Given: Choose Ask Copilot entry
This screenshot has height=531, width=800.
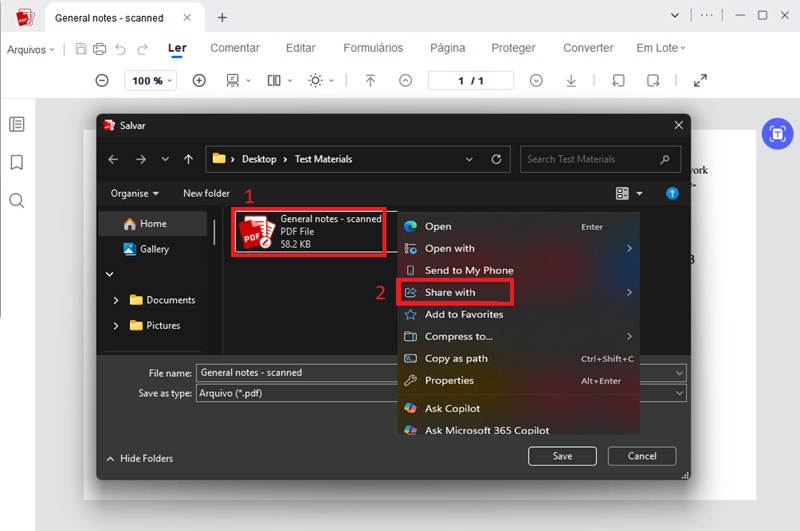Looking at the screenshot, I should tap(518, 409).
